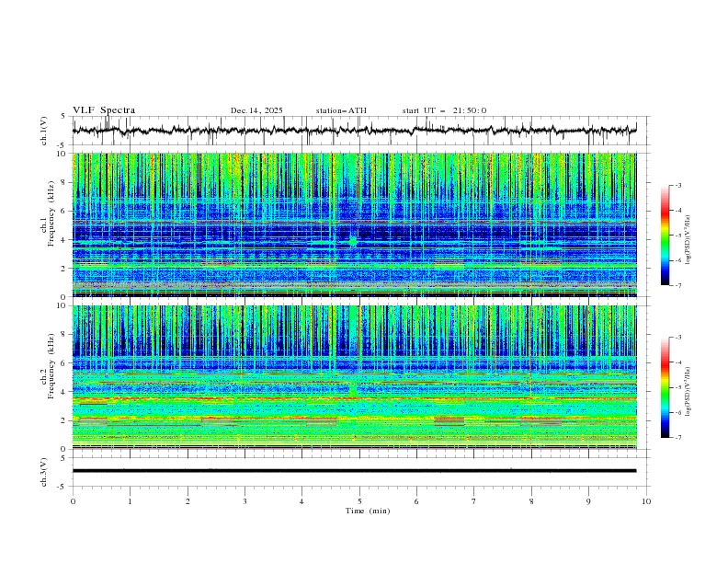Click the 10 kHz tick label on ch.1 spectrogram

tap(62, 155)
